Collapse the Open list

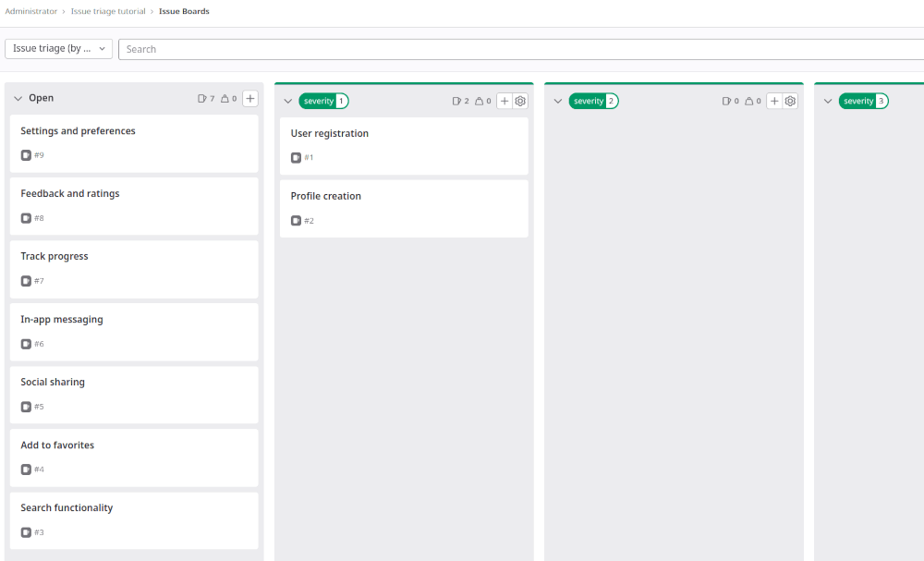point(17,97)
